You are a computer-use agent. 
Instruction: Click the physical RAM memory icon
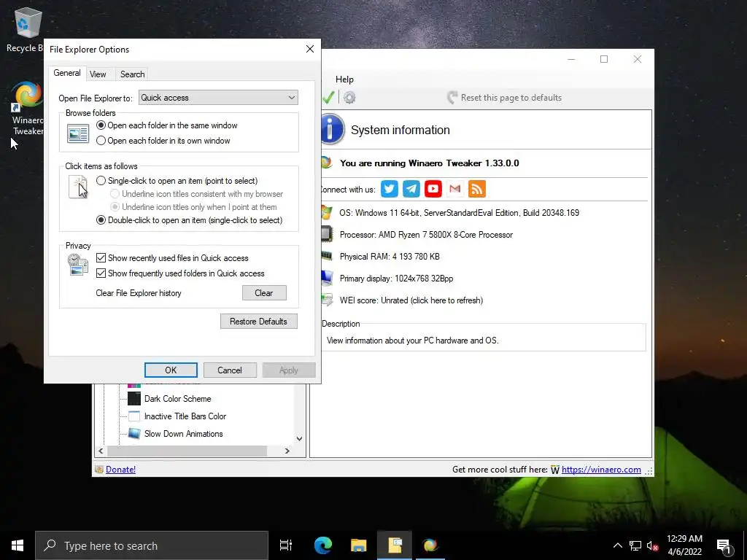tap(327, 256)
